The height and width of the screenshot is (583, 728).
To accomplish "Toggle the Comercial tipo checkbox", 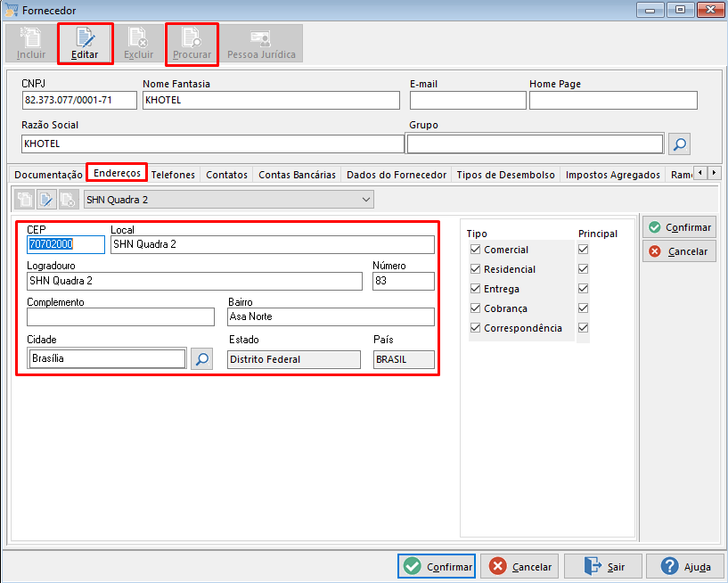I will (x=475, y=250).
